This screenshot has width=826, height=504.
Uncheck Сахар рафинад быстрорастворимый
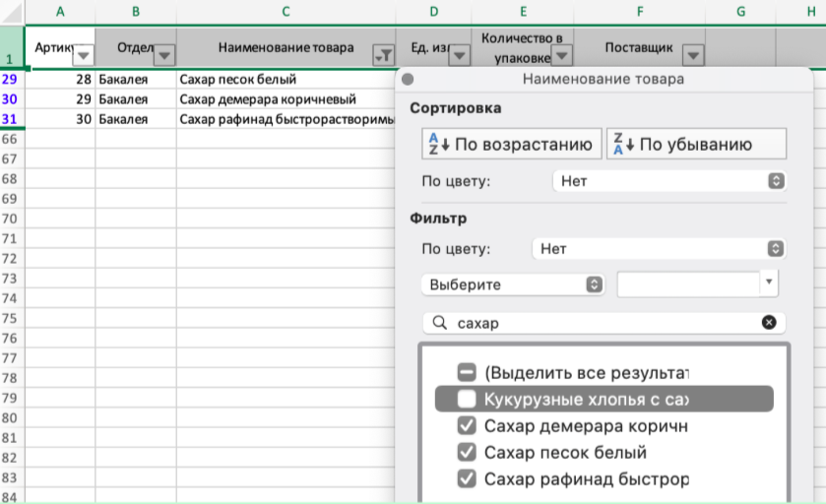(467, 478)
